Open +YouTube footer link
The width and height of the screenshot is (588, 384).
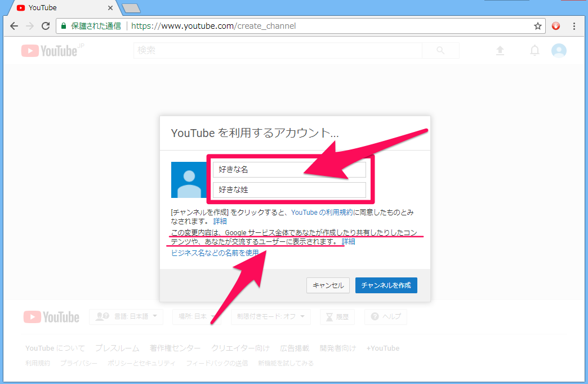tap(383, 348)
